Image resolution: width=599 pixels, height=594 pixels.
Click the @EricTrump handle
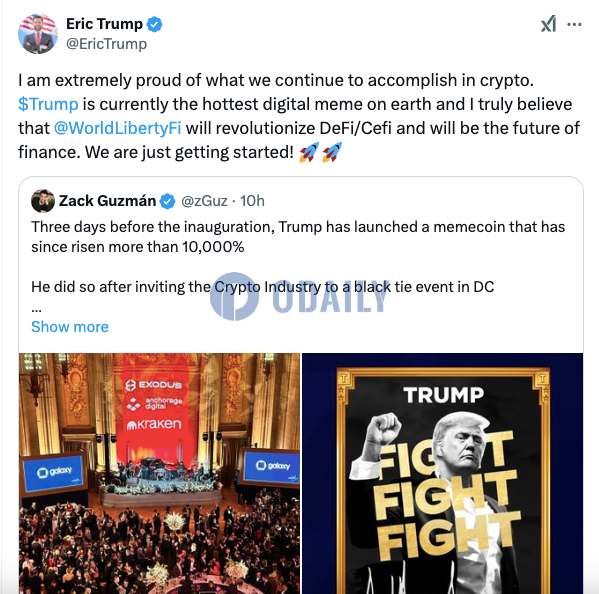coord(106,44)
